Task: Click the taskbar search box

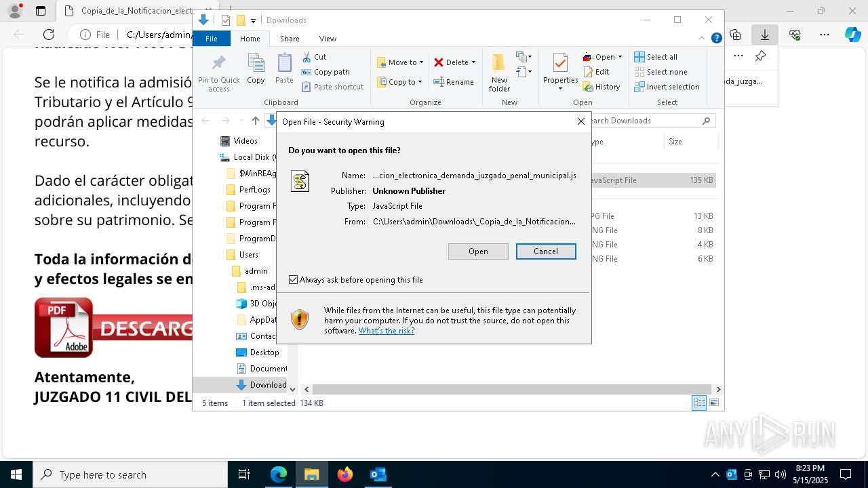Action: point(130,474)
